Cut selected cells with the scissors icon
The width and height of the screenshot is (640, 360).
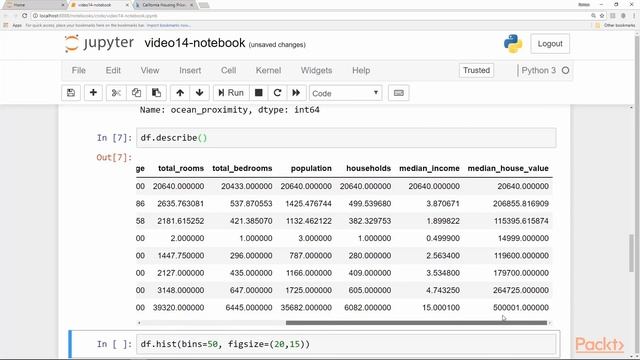tap(116, 93)
